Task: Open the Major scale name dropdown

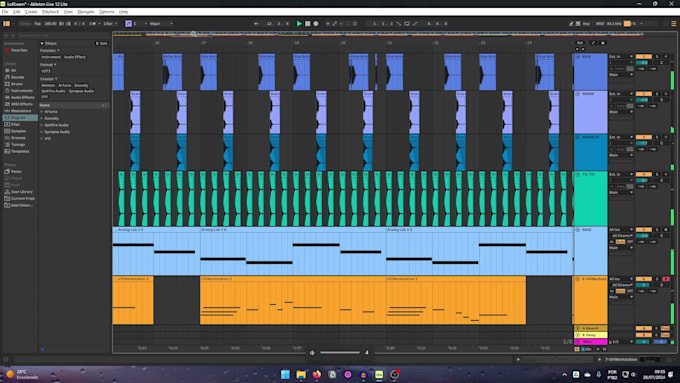Action: (x=161, y=23)
